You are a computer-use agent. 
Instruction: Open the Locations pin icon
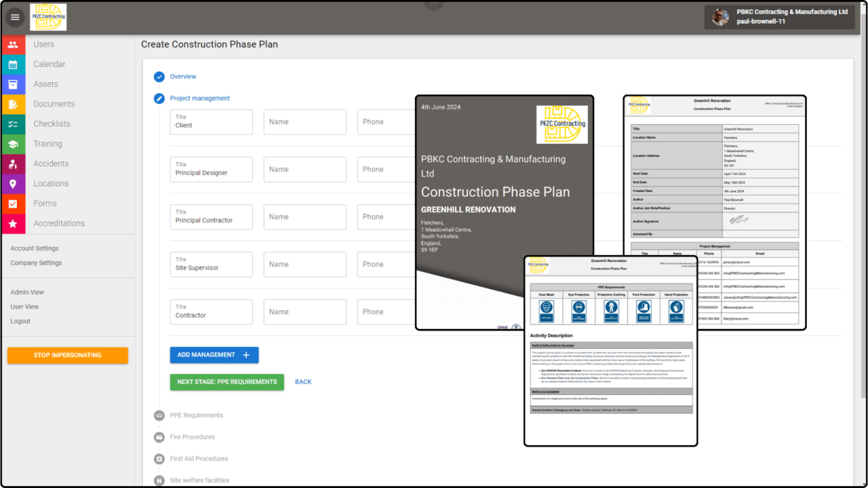pos(13,184)
